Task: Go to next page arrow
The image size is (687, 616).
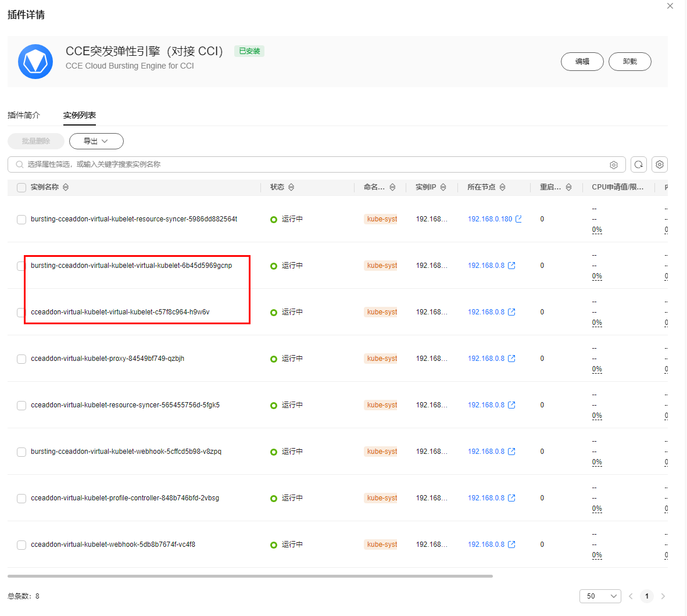Action: point(663,596)
